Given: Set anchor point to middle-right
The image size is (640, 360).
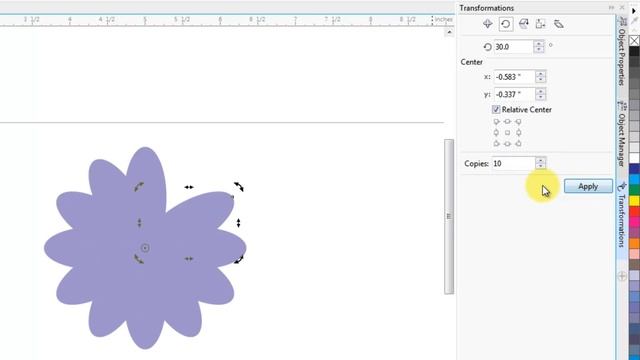Looking at the screenshot, I should (518, 133).
